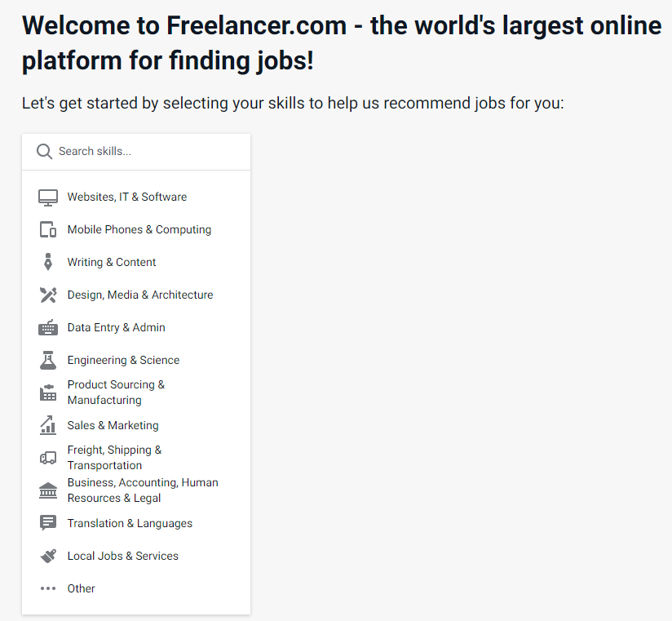672x621 pixels.
Task: Click the magnifying glass search icon
Action: (x=45, y=152)
